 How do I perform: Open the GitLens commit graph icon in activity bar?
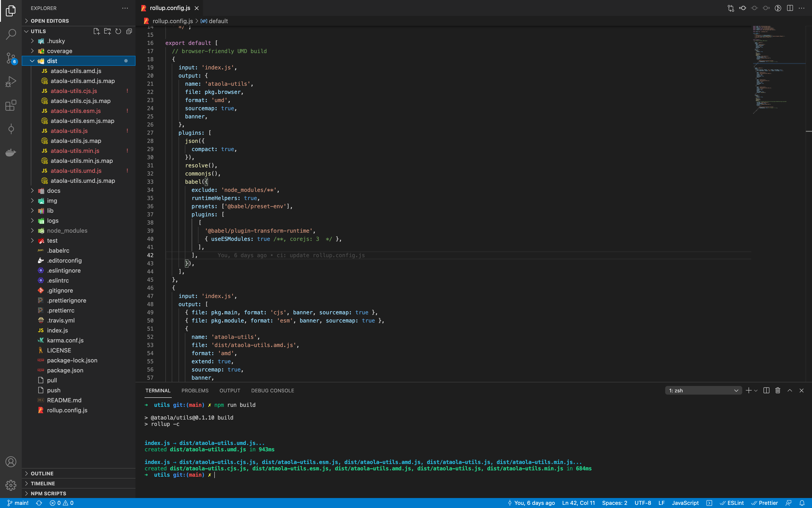point(11,129)
